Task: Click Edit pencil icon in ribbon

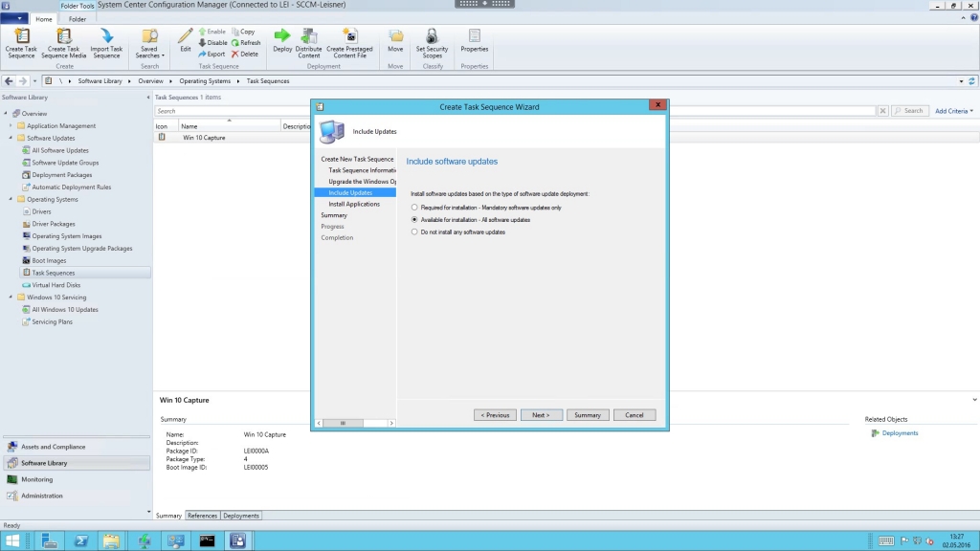Action: 186,40
